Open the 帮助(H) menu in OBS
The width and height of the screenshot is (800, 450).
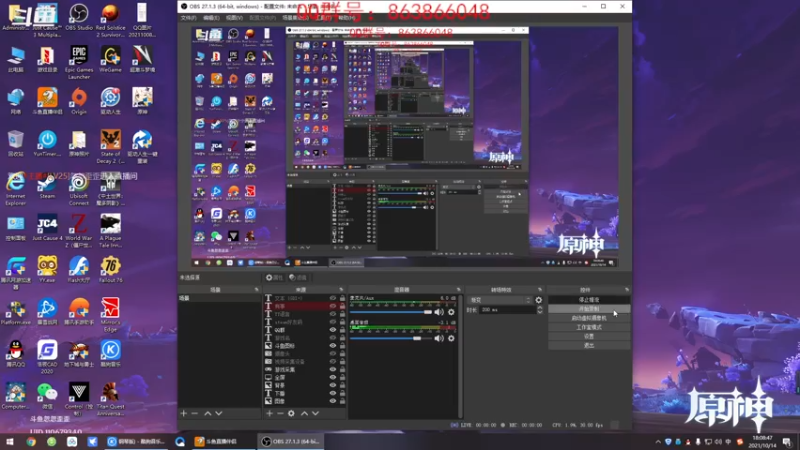pyautogui.click(x=347, y=18)
